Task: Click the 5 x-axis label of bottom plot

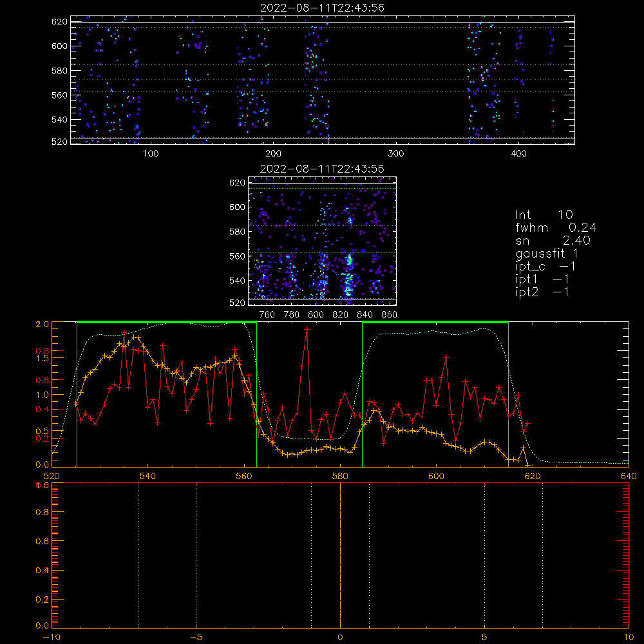Action: click(485, 637)
